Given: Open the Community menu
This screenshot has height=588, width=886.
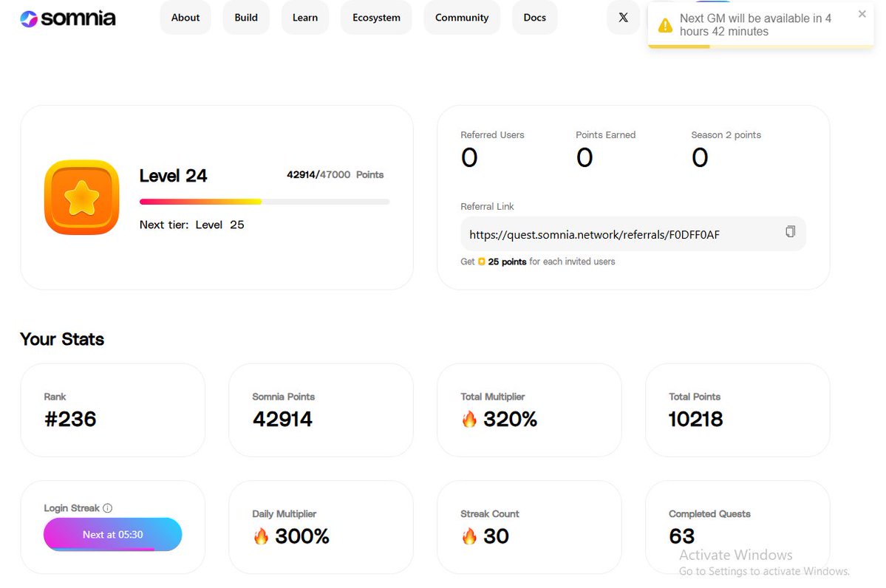Looking at the screenshot, I should tap(462, 18).
